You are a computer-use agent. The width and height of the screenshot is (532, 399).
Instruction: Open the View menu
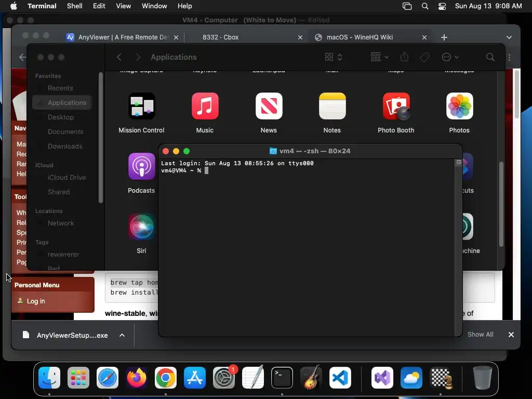(124, 6)
